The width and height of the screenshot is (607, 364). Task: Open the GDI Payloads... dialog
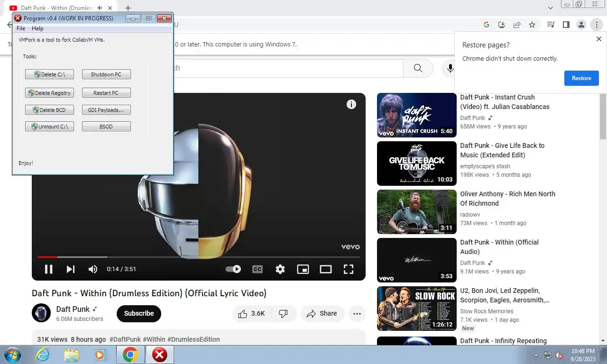coord(106,110)
